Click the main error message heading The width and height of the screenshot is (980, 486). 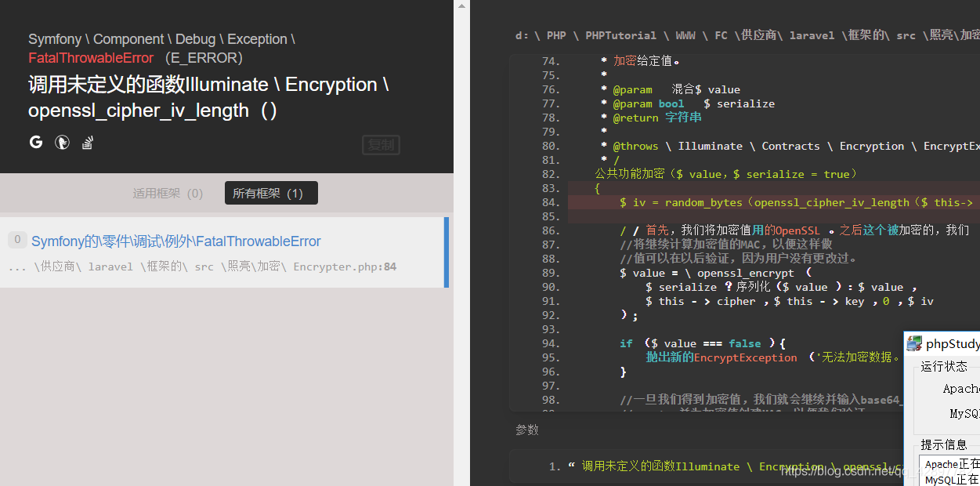coord(208,97)
